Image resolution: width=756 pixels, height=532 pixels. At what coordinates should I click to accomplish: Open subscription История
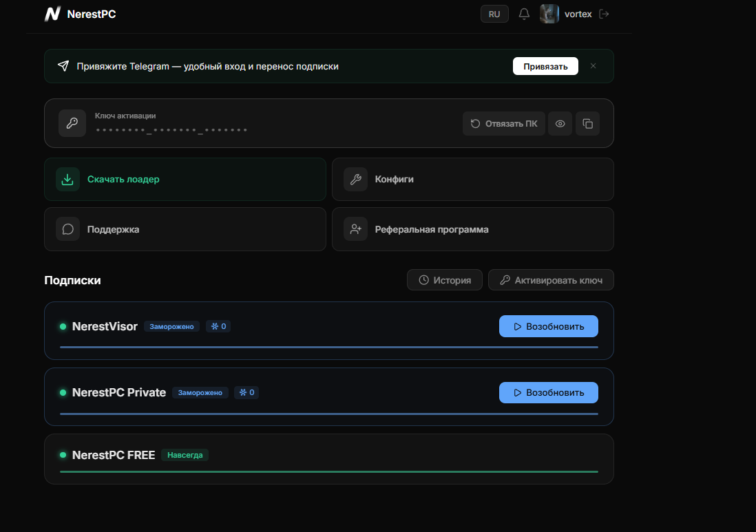445,280
